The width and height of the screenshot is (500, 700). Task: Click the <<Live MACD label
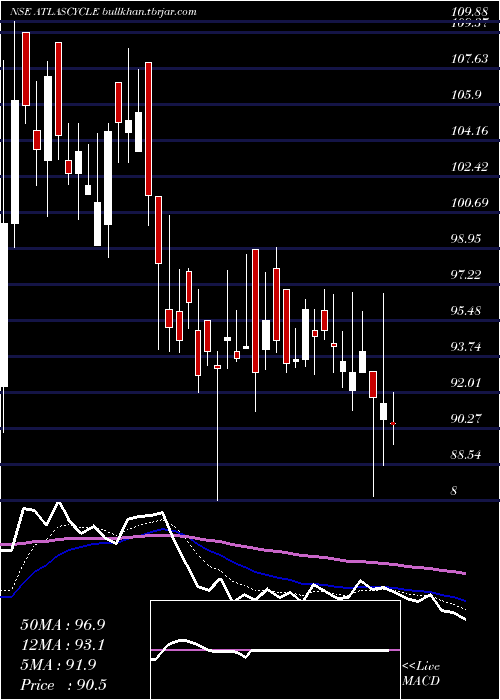[x=421, y=674]
